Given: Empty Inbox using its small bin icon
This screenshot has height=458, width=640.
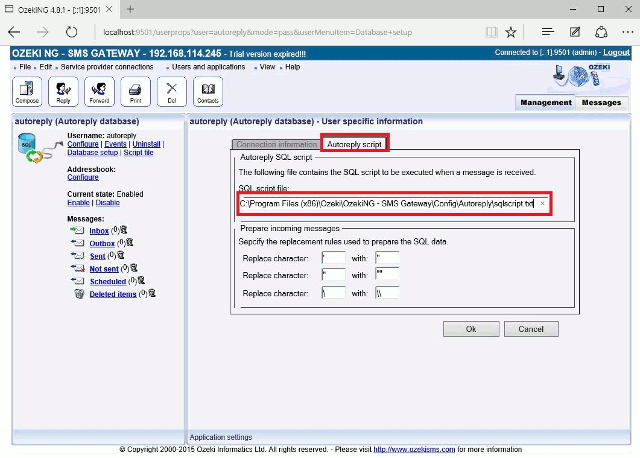Looking at the screenshot, I should point(124,230).
